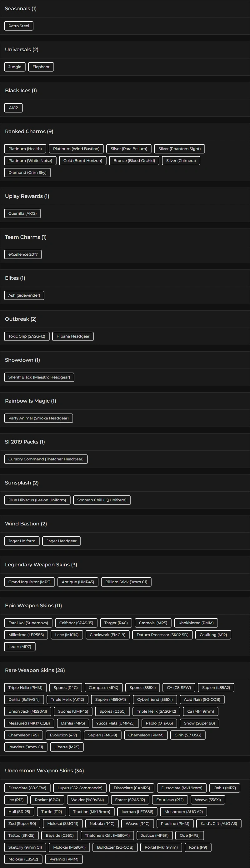The height and width of the screenshot is (868, 250).
Task: Select Kaid's Gift (AUG A3) skin
Action: coord(219,824)
